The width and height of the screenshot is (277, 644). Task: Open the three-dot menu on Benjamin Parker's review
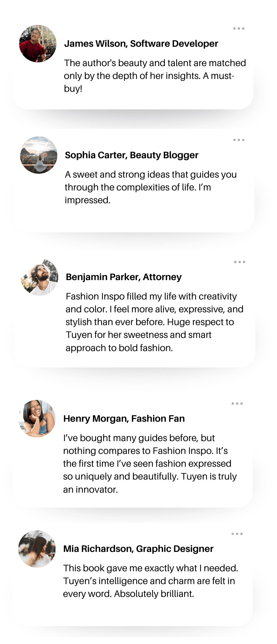point(240,262)
